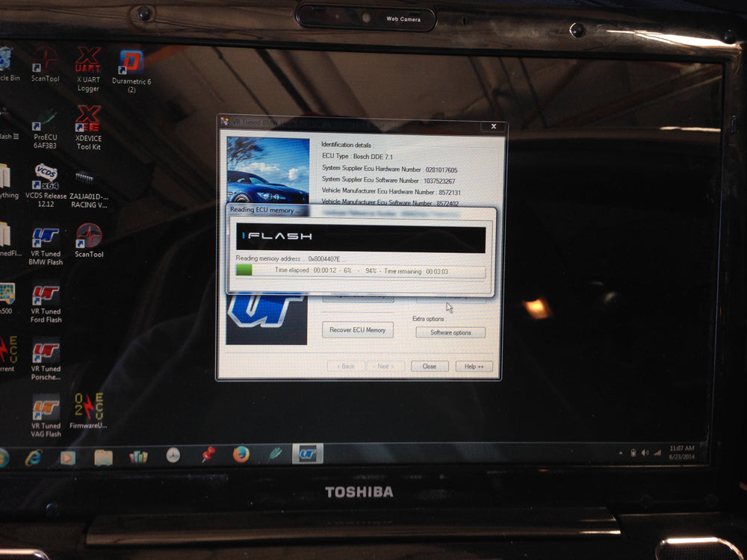Click the Recover ECU Memory button
Viewport: 747px width, 560px height.
tap(358, 330)
